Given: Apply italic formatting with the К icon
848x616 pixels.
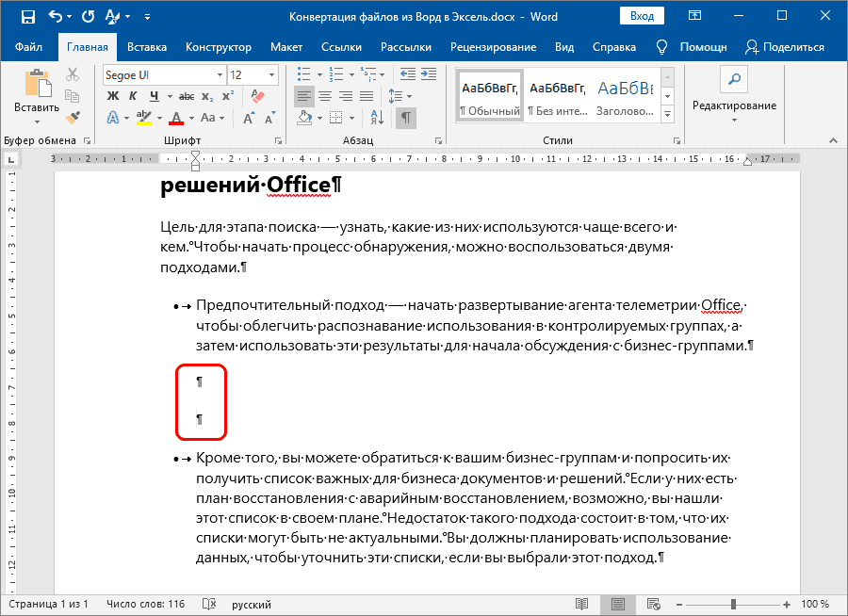Looking at the screenshot, I should pos(133,96).
